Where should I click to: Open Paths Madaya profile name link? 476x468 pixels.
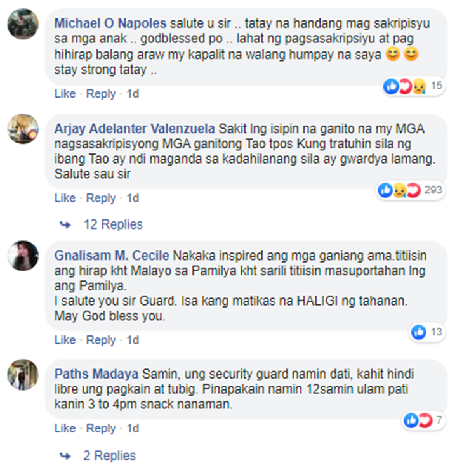point(96,374)
